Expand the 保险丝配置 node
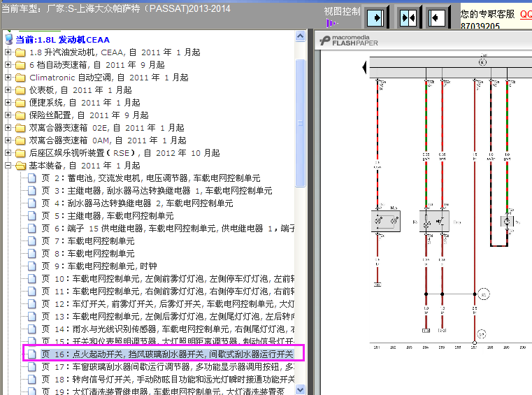Screen dimensions: 532x395 8,115
